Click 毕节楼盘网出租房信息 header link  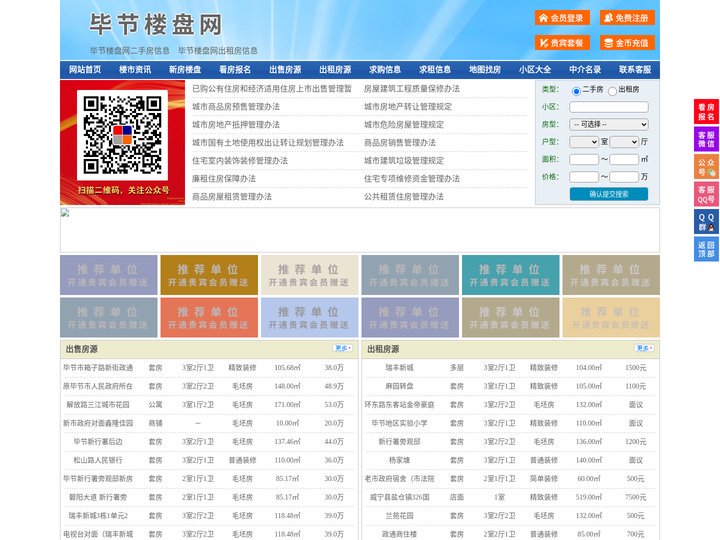[218, 51]
